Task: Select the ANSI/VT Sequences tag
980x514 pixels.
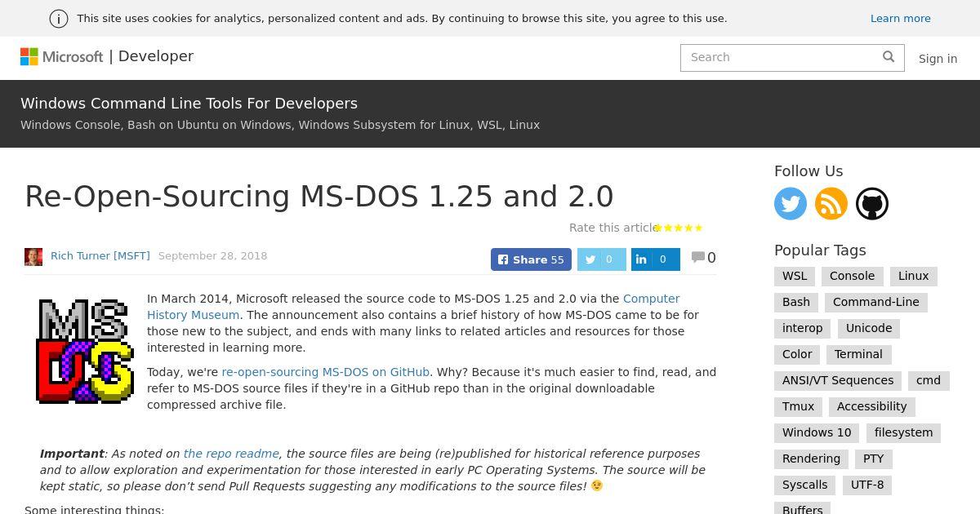Action: tap(838, 381)
